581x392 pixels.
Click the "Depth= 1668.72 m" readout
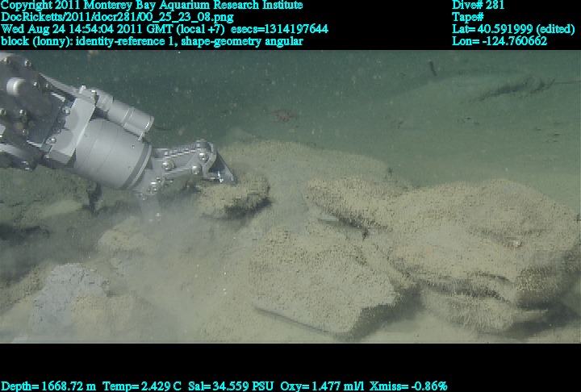point(48,386)
